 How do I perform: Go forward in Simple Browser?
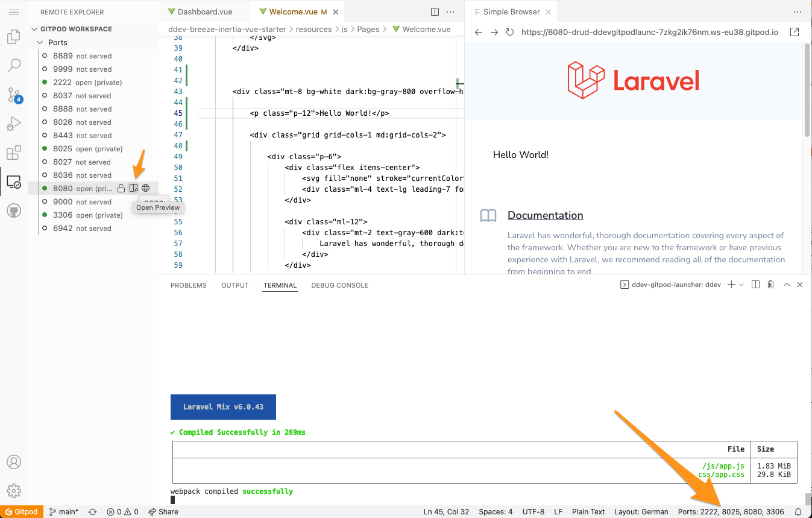click(494, 32)
